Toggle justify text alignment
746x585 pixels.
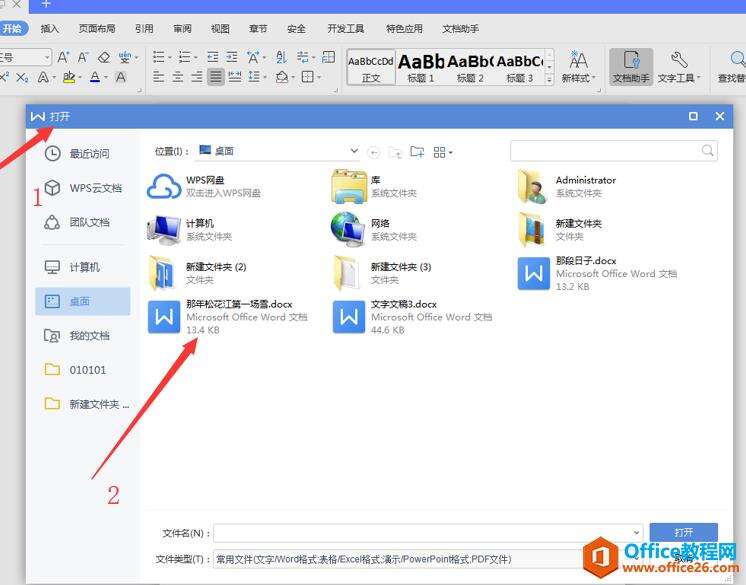216,77
